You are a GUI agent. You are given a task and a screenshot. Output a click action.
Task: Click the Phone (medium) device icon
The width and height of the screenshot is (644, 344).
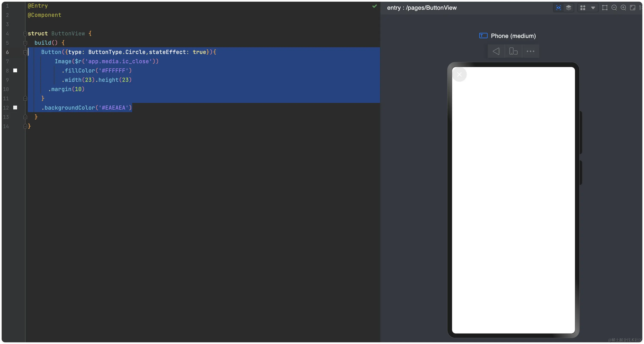point(483,36)
